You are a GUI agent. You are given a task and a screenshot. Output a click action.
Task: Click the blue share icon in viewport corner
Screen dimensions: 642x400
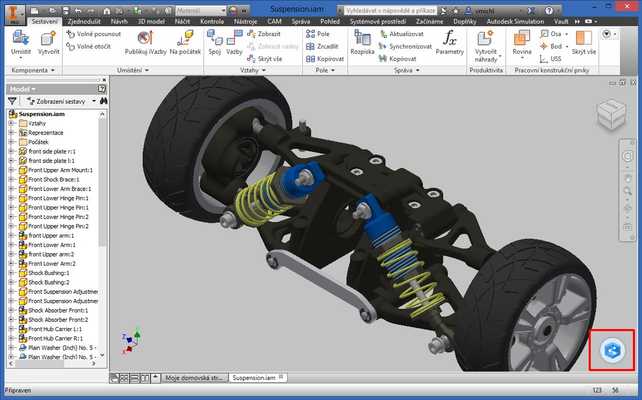(x=612, y=350)
